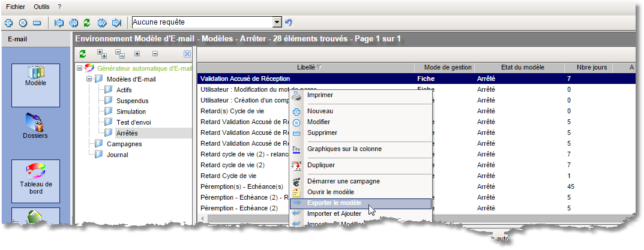Select the Test d'envoi folder
This screenshot has height=250, width=644.
[133, 122]
